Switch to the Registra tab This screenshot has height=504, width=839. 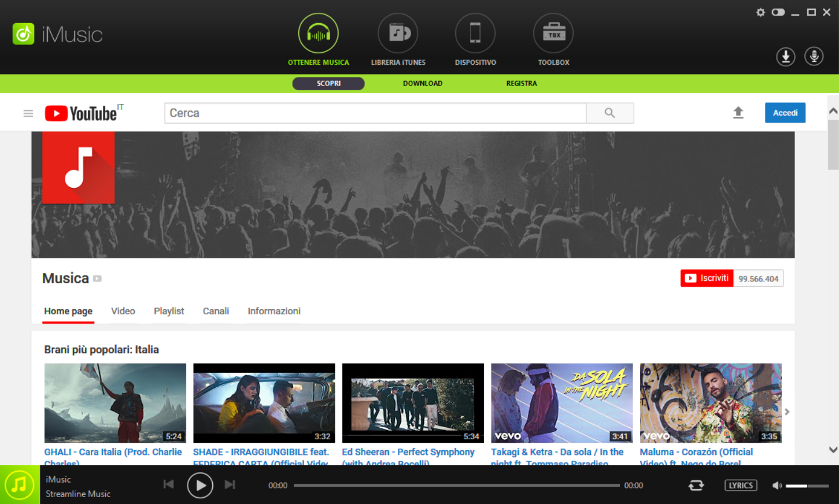click(522, 83)
